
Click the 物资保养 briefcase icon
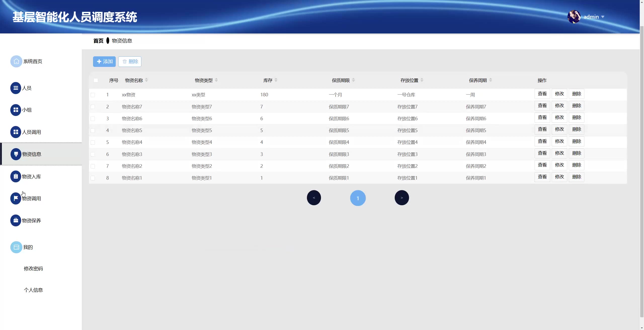click(16, 221)
